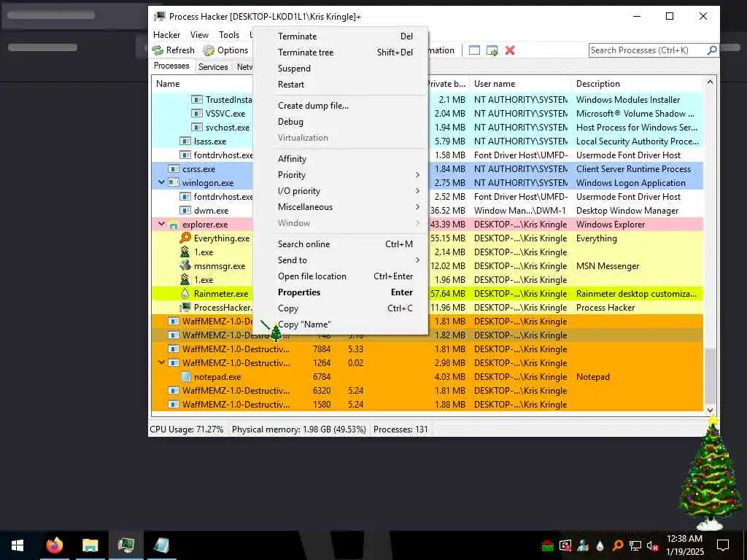
Task: Click 'Physical memory: 1.98 GB' status entry
Action: point(298,429)
